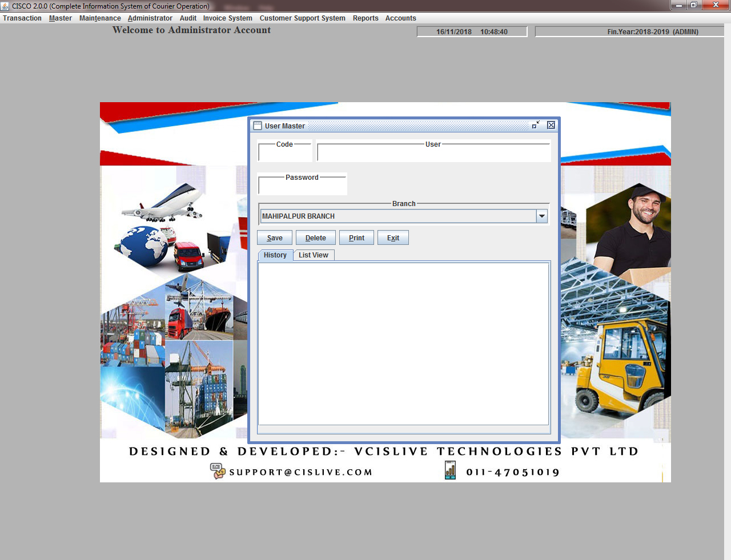Click the Java application icon in title bar
The image size is (731, 560).
(5, 6)
